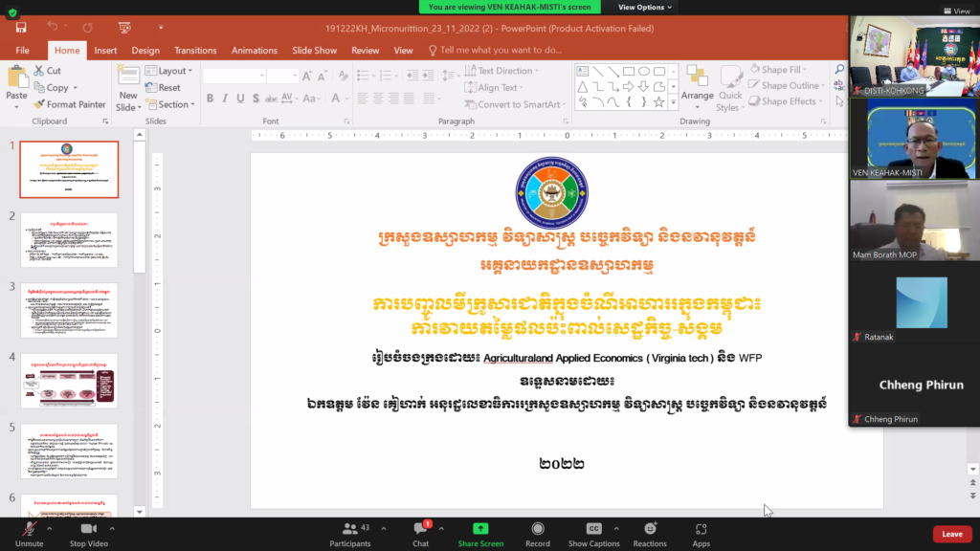Open the Reactions menu

(650, 529)
